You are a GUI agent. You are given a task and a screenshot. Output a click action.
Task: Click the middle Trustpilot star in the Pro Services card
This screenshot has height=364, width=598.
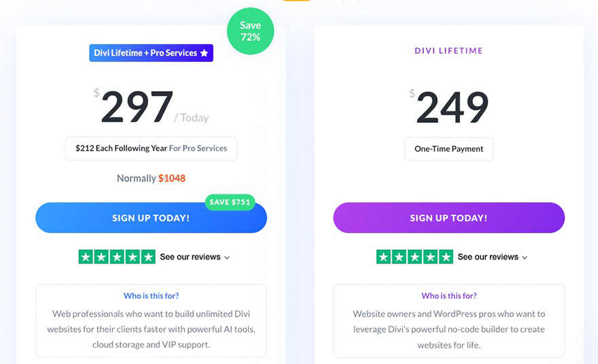click(x=117, y=257)
